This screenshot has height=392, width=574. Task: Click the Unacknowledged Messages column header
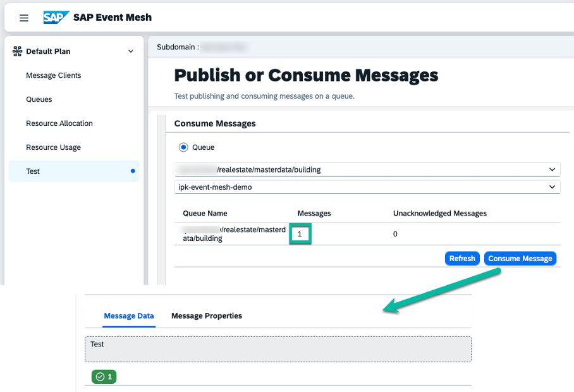[440, 213]
